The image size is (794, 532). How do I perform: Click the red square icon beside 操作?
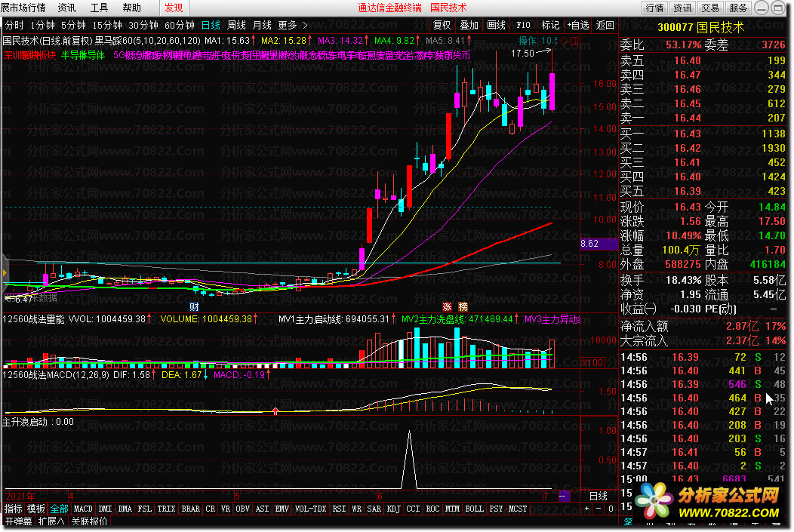[574, 42]
